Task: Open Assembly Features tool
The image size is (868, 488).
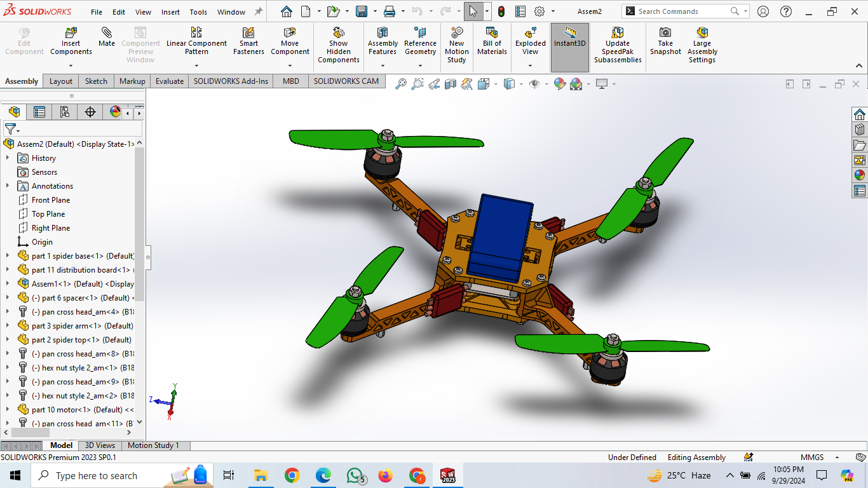Action: click(x=383, y=41)
